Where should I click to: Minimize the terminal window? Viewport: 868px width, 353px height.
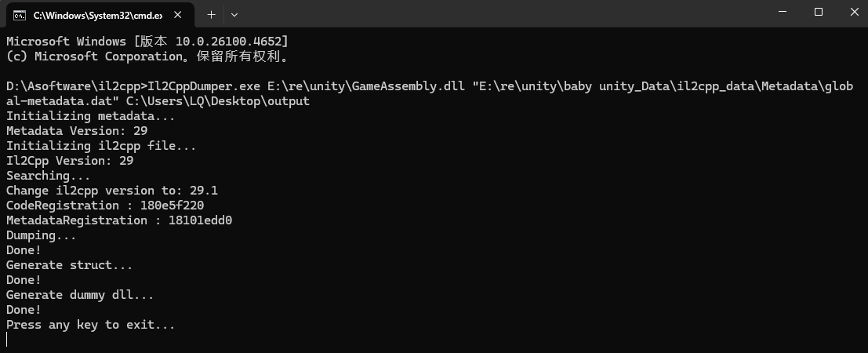(783, 12)
